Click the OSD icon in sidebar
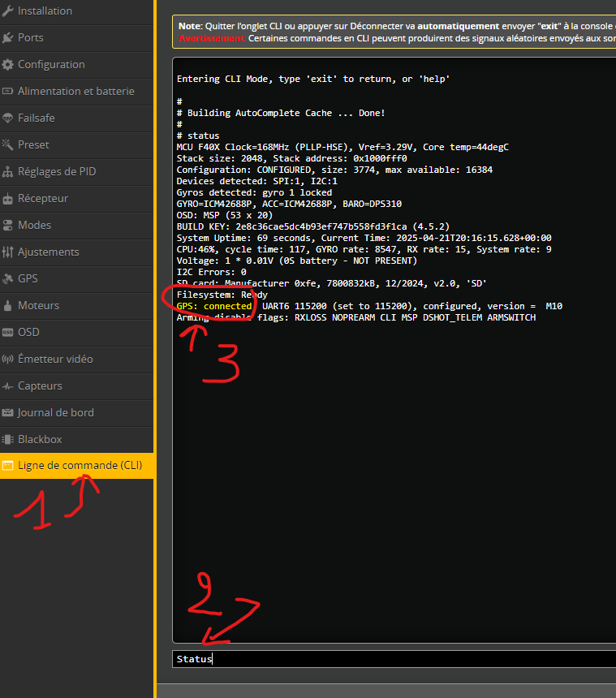 (x=8, y=333)
